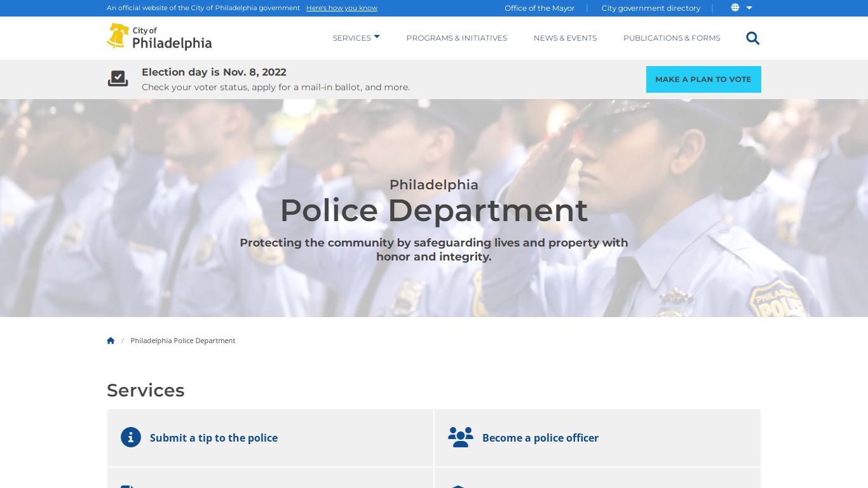Open 'Here's how you know' link
The width and height of the screenshot is (868, 488).
[x=342, y=8]
